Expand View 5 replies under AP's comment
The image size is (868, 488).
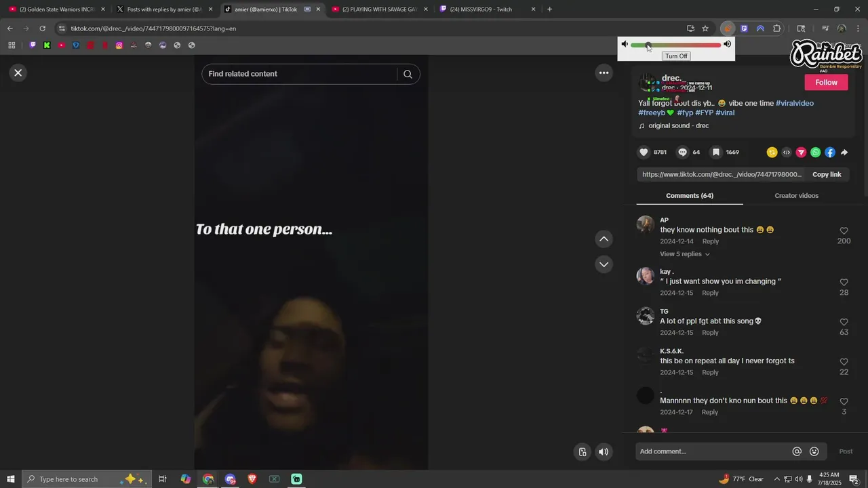685,254
